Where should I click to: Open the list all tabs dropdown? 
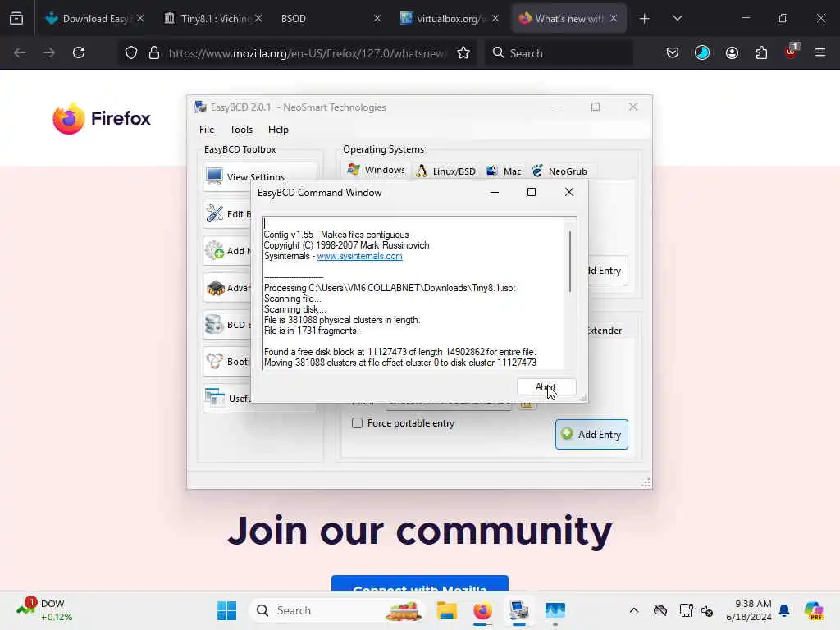pos(677,19)
